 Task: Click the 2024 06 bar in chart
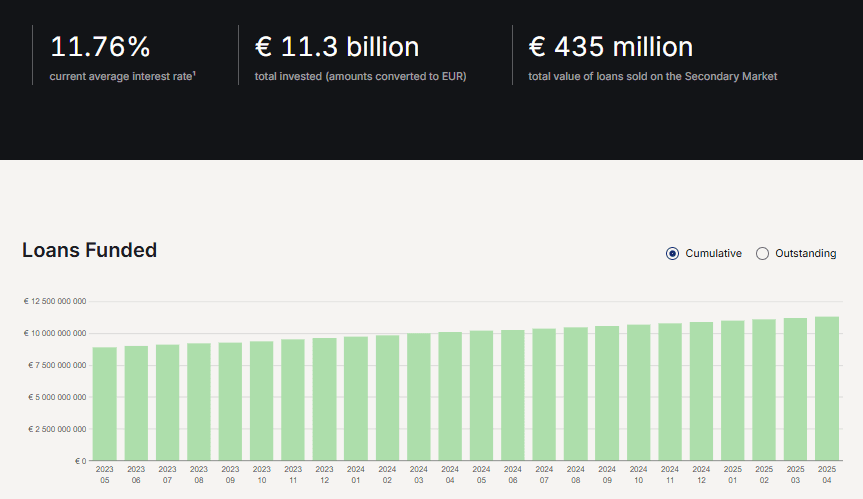(x=513, y=396)
